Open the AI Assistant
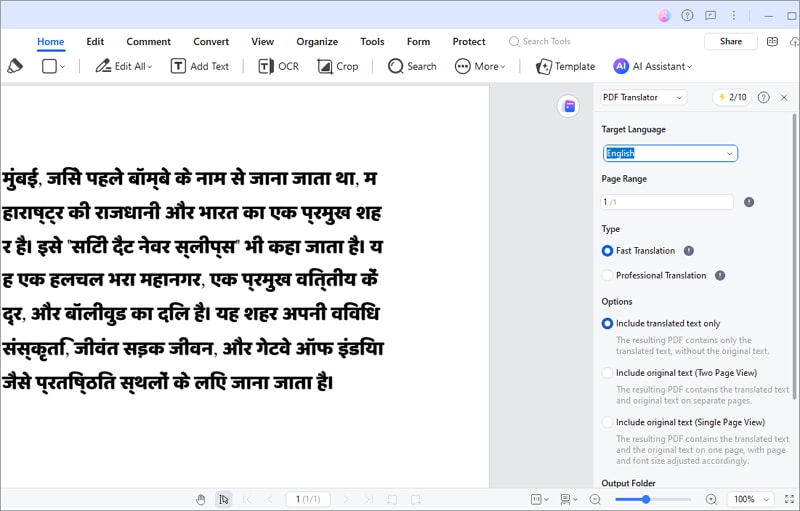This screenshot has height=511, width=800. click(x=653, y=66)
